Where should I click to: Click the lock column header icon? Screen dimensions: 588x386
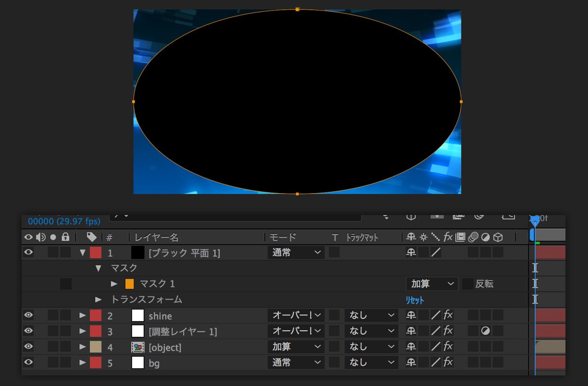pyautogui.click(x=65, y=237)
